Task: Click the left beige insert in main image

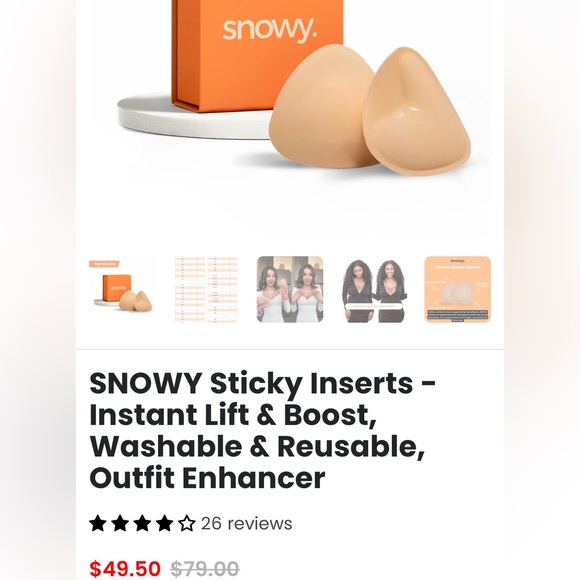Action: [320, 106]
